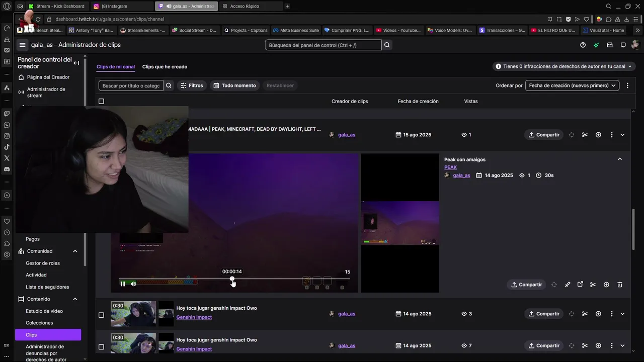Collapse the Contenido sidebar section
The width and height of the screenshot is (644, 362).
tap(75, 299)
